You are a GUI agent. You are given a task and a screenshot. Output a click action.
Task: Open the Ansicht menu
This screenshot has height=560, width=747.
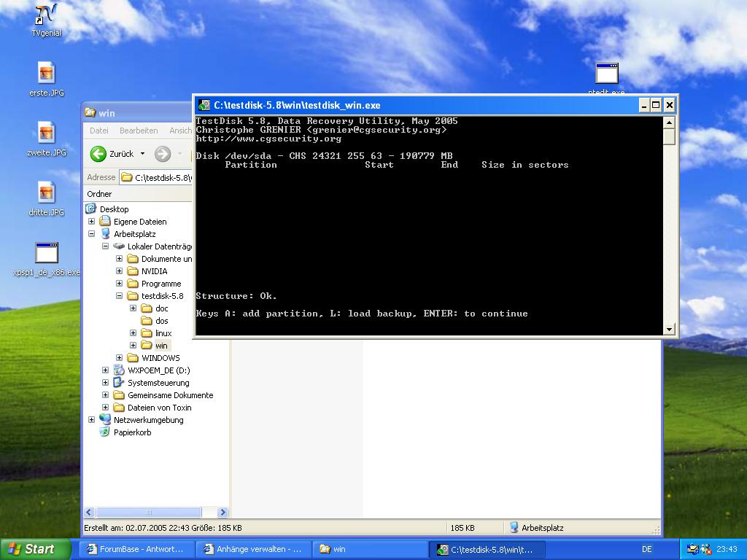coord(180,131)
